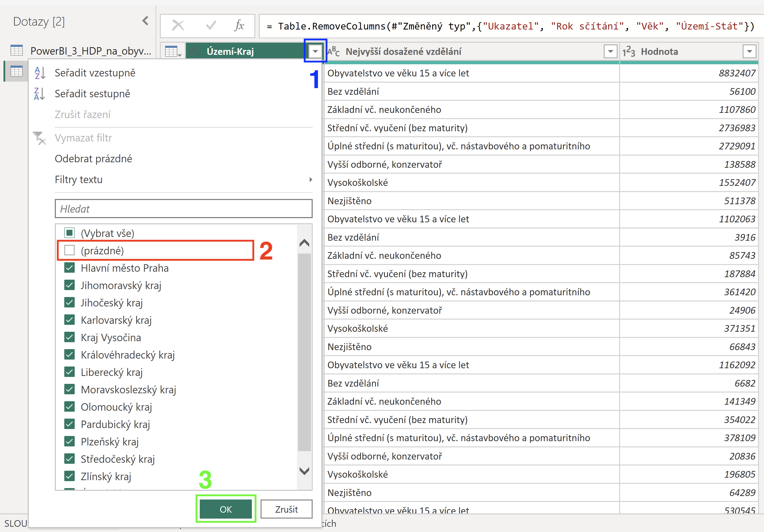This screenshot has width=764, height=532.
Task: Choose Seřadit sestupně
Action: coord(92,94)
